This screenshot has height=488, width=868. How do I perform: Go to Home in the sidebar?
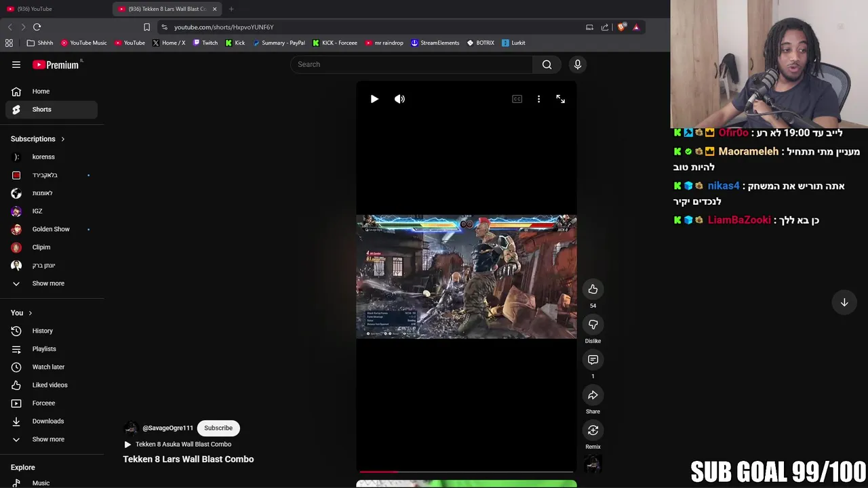pyautogui.click(x=52, y=91)
